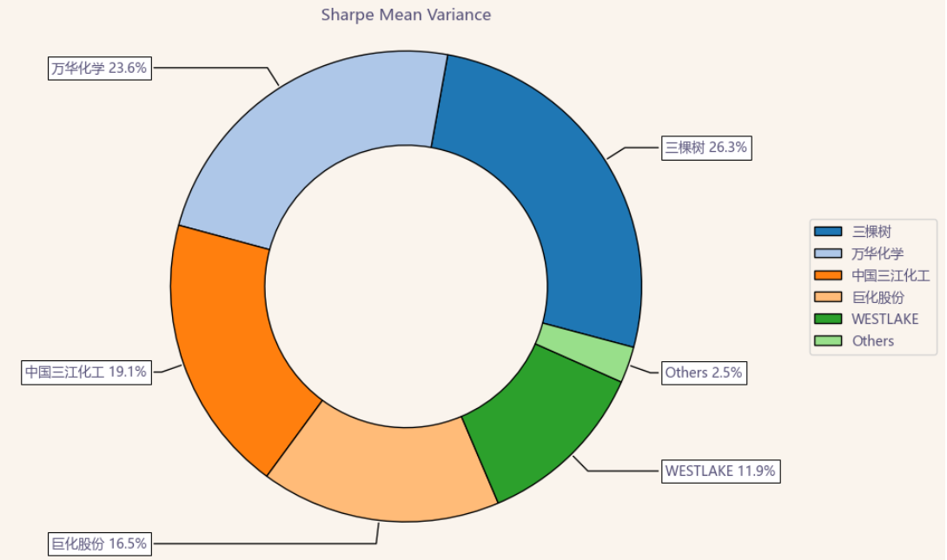Click the orange legend swatch for 中国三江化工
The image size is (947, 560).
point(827,275)
